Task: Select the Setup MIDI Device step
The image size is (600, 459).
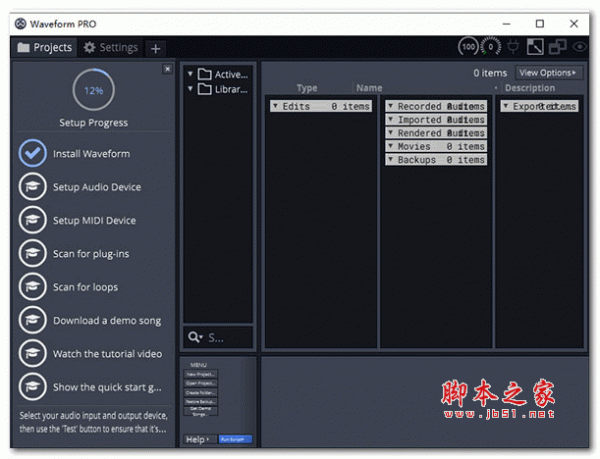Action: coord(94,220)
